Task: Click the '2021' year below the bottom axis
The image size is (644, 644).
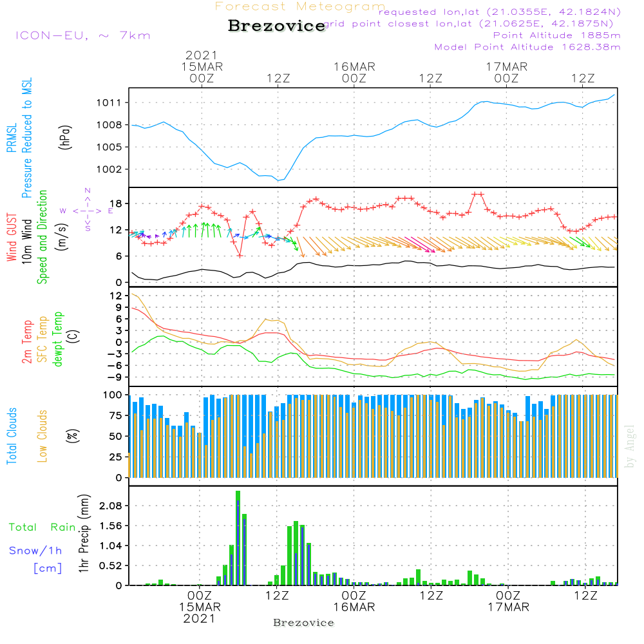Action: pyautogui.click(x=199, y=618)
